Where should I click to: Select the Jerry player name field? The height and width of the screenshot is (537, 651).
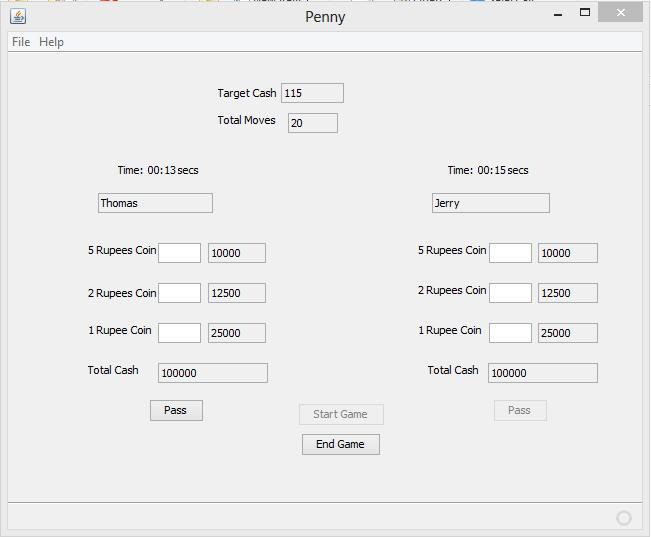click(x=490, y=203)
